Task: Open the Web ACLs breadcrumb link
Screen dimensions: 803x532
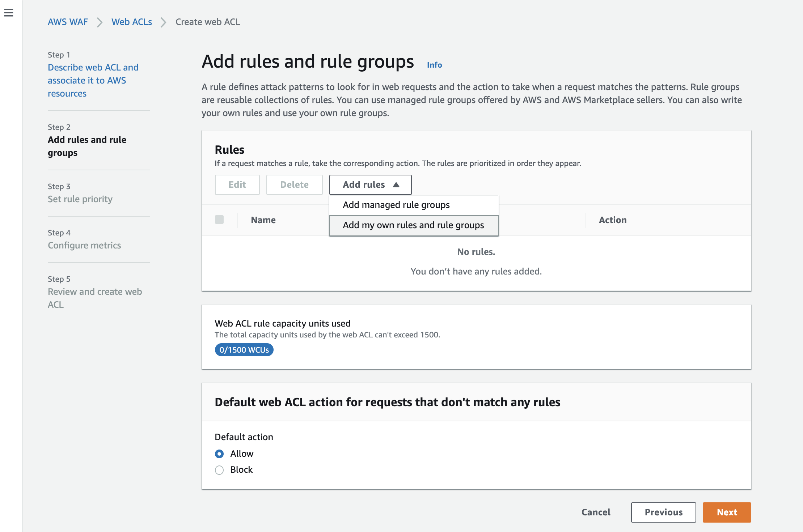Action: click(x=132, y=22)
